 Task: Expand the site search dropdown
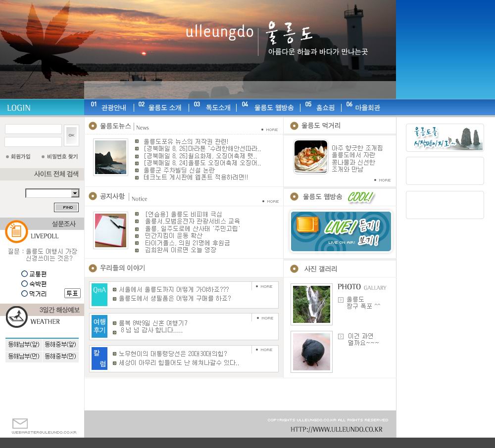tap(75, 193)
